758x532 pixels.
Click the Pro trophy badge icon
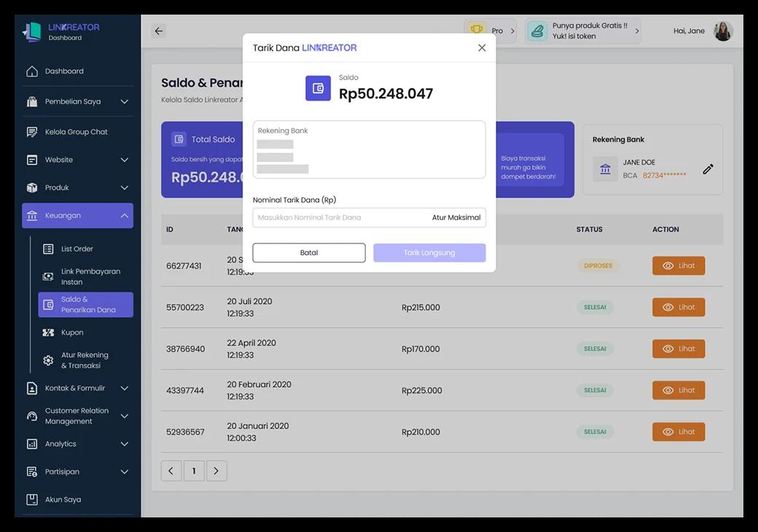(477, 31)
